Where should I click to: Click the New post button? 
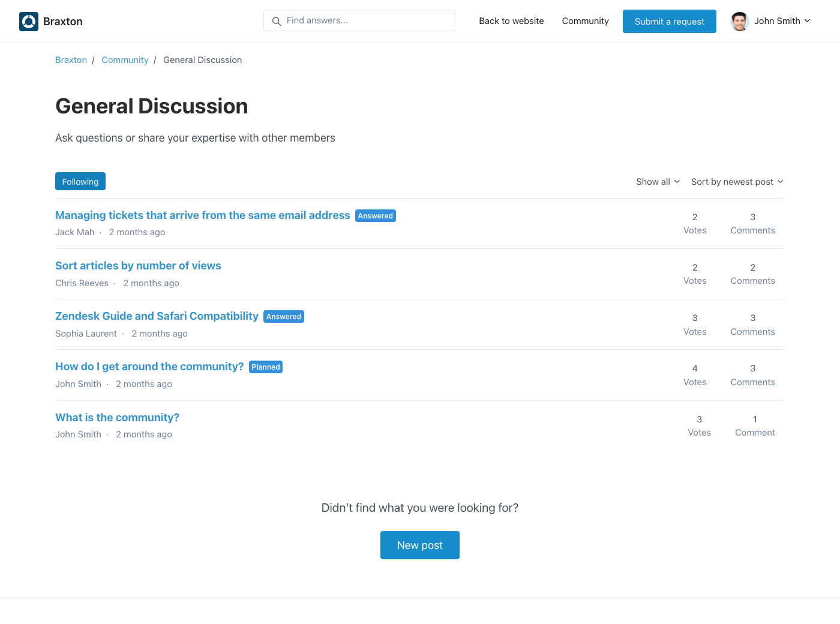point(419,545)
